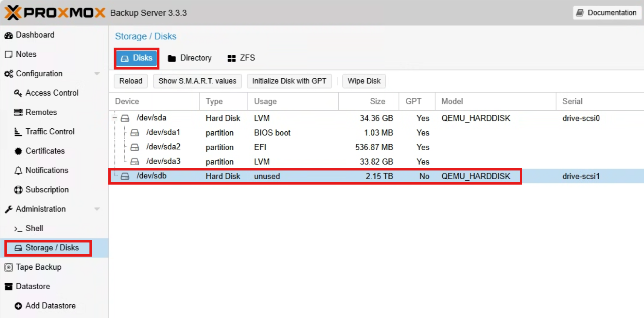Open Notes in the sidebar

[x=26, y=54]
